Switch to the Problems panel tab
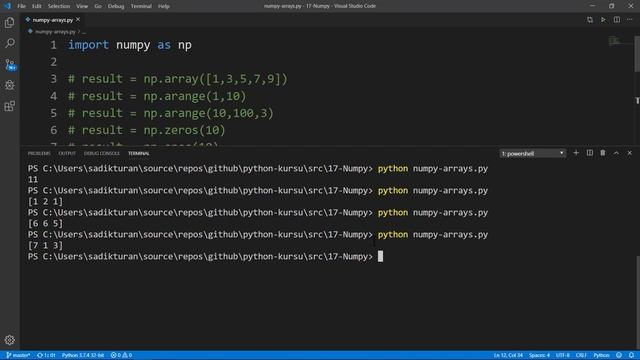This screenshot has width=640, height=360. click(x=39, y=153)
